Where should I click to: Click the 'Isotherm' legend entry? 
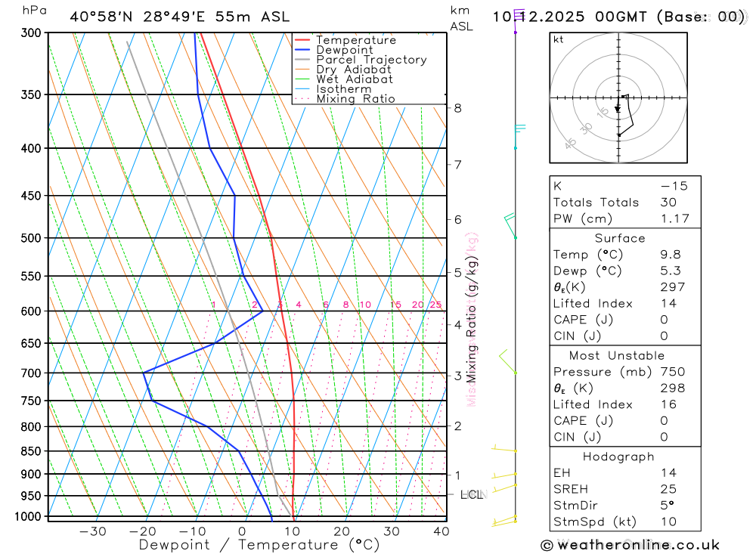344,89
